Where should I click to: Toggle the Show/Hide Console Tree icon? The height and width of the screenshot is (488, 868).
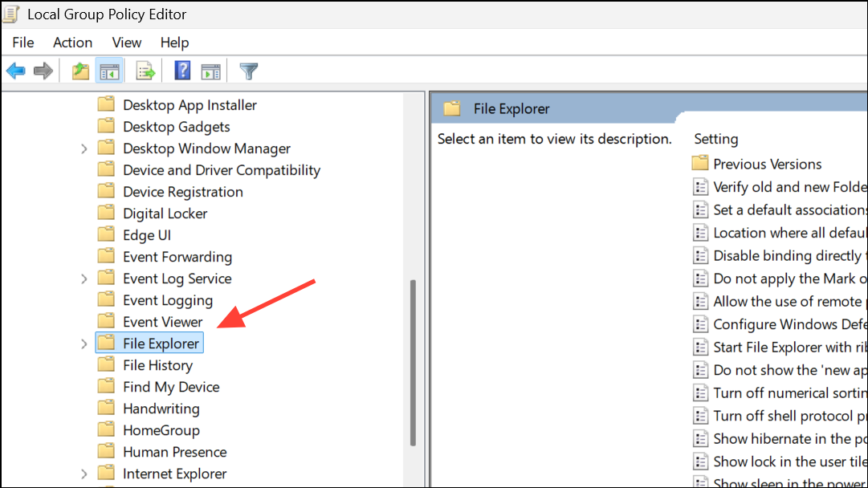pyautogui.click(x=109, y=71)
